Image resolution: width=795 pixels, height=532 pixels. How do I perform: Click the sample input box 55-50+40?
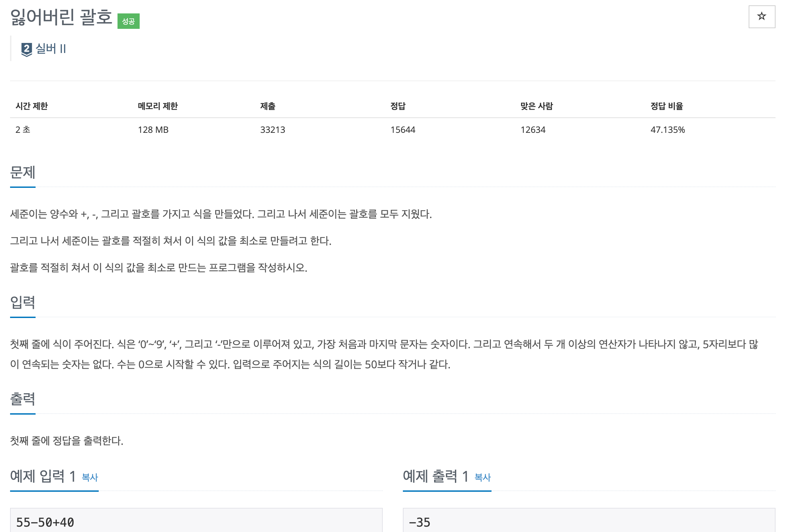point(196,521)
